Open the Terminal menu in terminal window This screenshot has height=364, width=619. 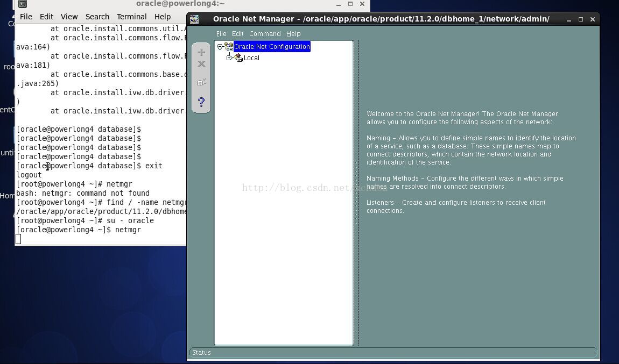click(131, 17)
